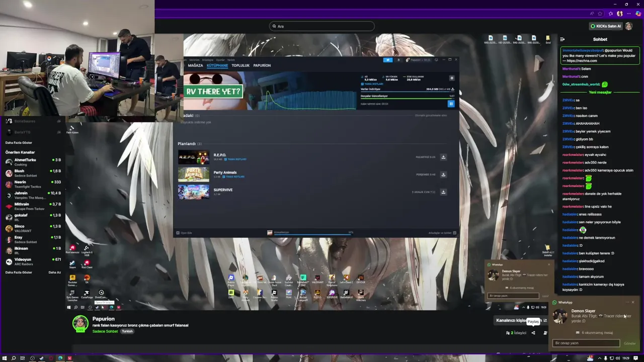Click Papurion streamer avatar
Image resolution: width=644 pixels, height=362 pixels.
(80, 324)
